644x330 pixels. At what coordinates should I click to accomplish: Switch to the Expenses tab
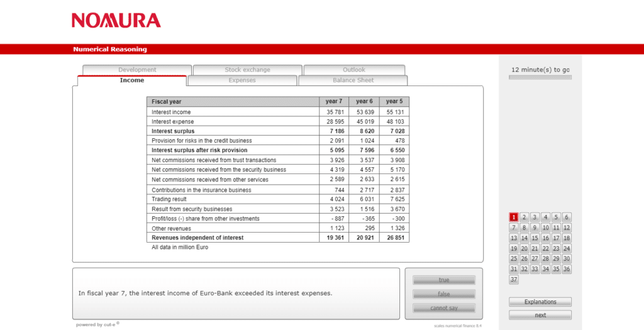(242, 80)
